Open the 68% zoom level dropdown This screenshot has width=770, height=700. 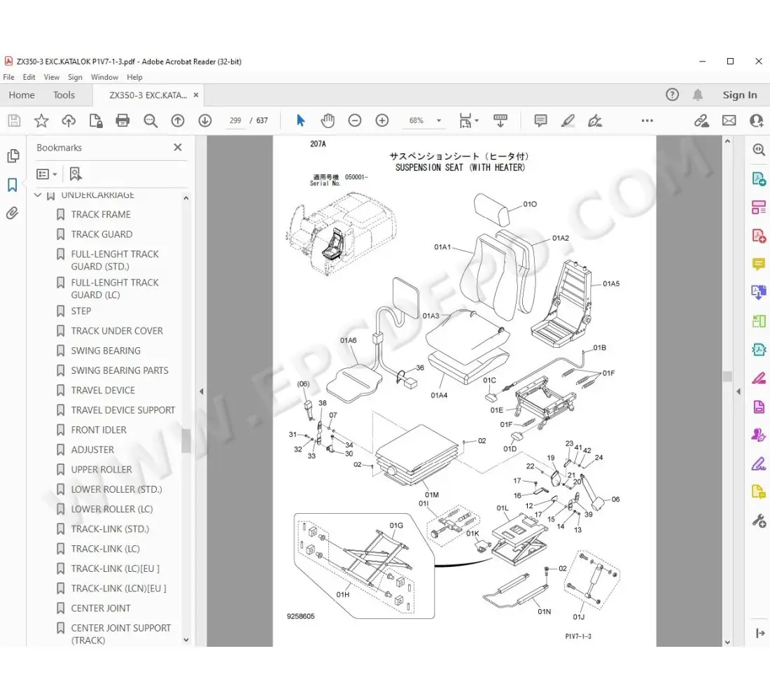pyautogui.click(x=439, y=120)
